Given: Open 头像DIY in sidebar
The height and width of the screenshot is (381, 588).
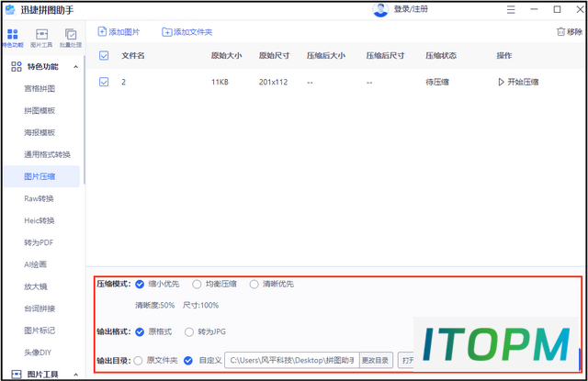Looking at the screenshot, I should (38, 353).
